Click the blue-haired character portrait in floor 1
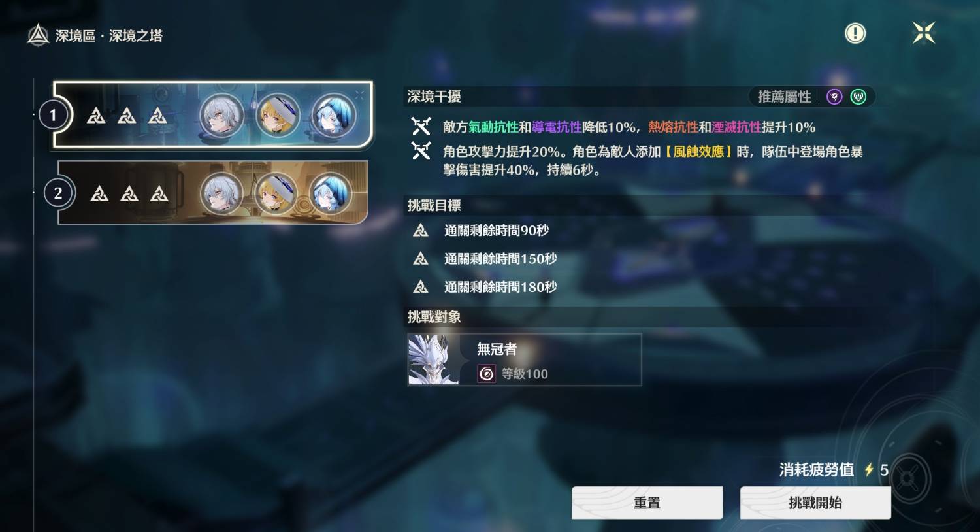Screen dimensions: 980x532 coord(333,116)
